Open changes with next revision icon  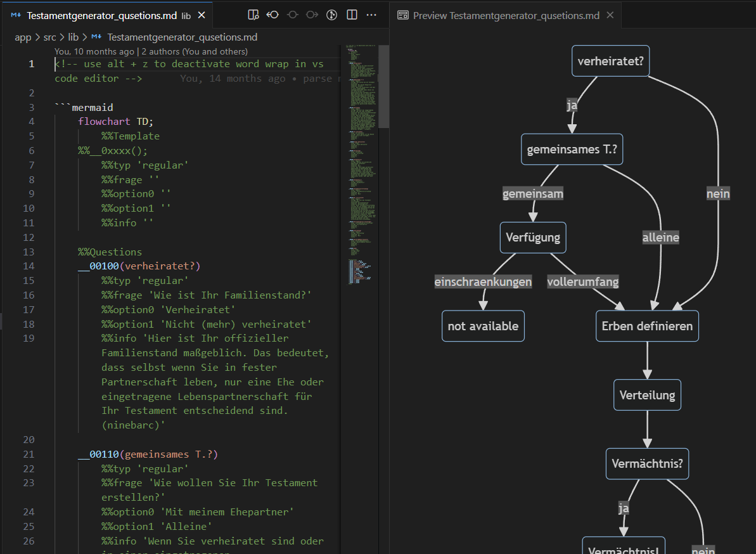click(312, 15)
